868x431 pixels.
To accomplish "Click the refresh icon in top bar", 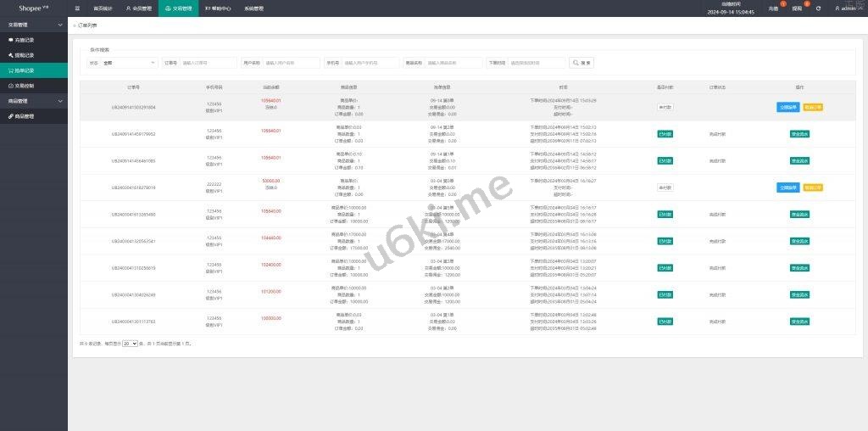I will coord(818,8).
